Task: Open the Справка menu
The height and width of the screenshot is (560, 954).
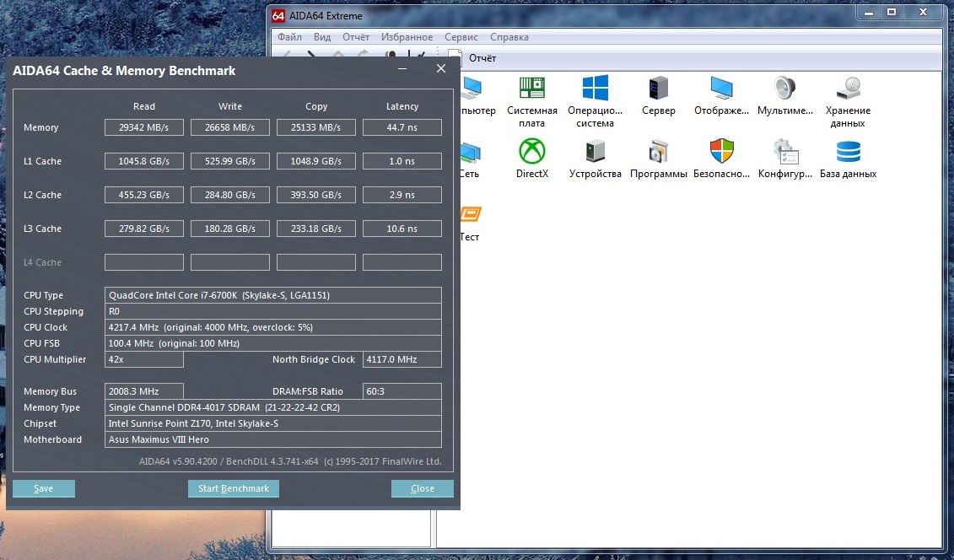Action: 509,37
